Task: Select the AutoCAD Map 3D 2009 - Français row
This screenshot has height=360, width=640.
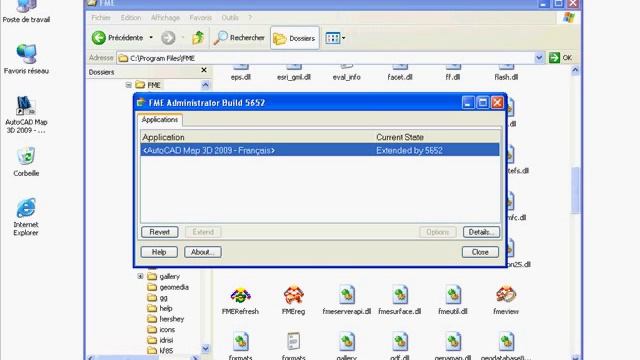Action: pyautogui.click(x=320, y=150)
